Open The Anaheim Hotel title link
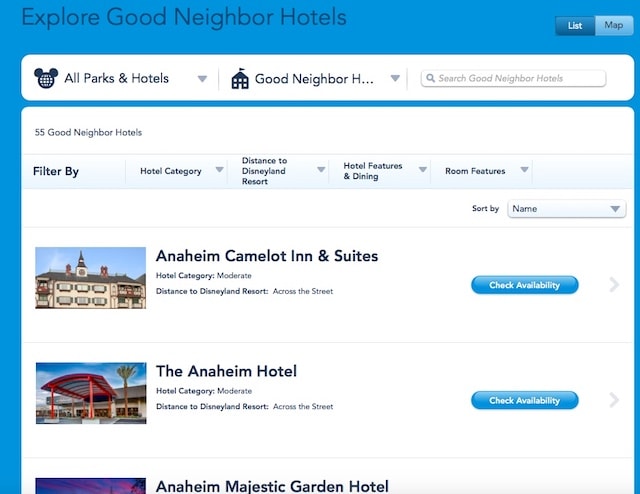 [227, 372]
